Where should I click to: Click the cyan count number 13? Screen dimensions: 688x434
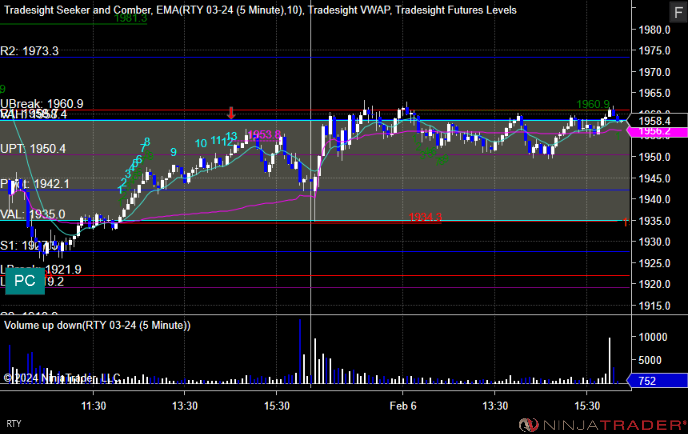(x=231, y=136)
